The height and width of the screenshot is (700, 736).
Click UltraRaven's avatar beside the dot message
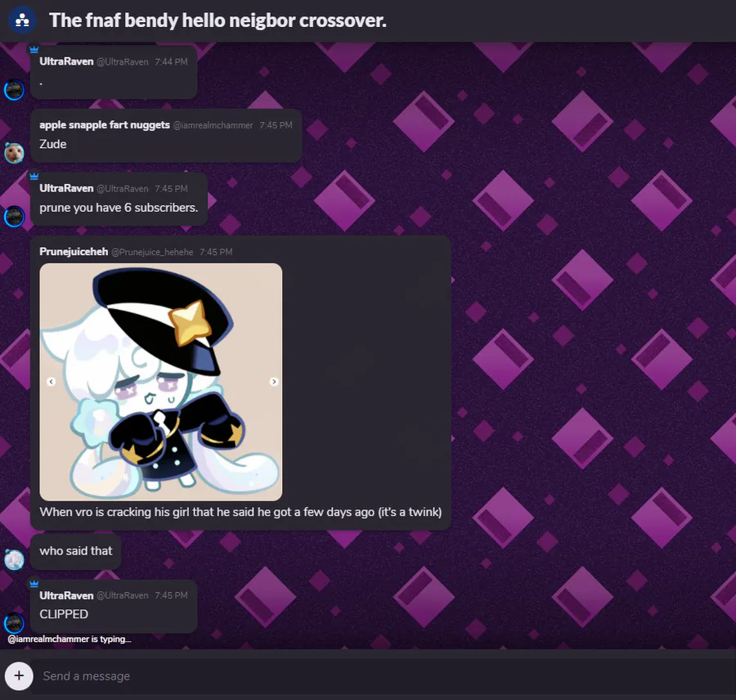coord(14,90)
